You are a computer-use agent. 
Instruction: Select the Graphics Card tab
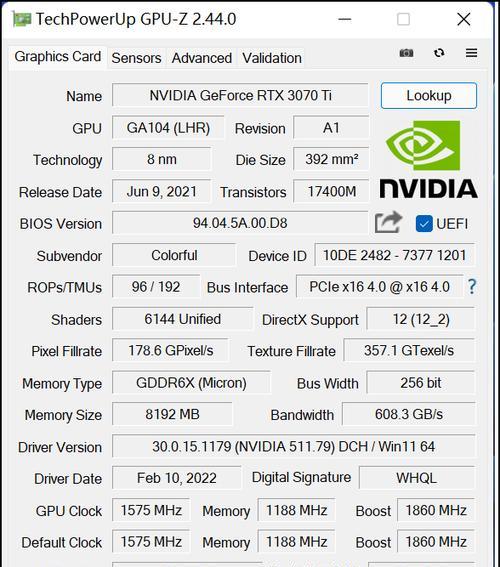pos(58,57)
